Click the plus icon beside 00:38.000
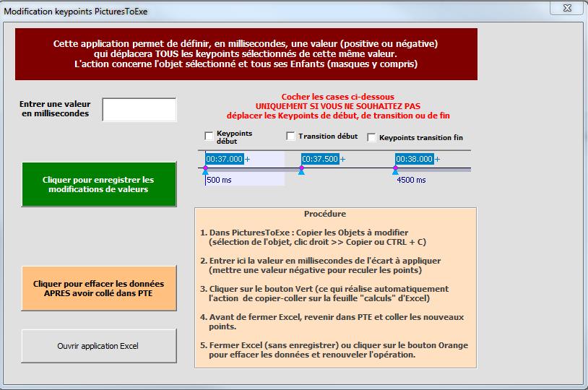The image size is (588, 390). (x=437, y=159)
